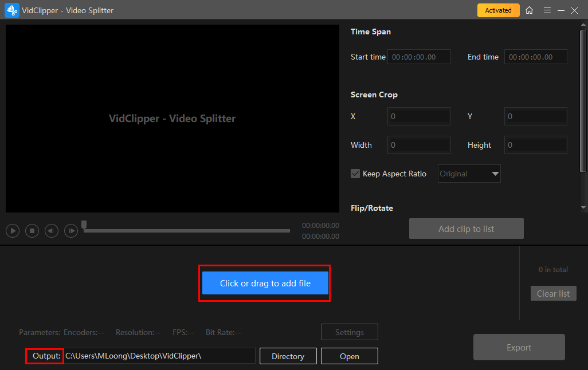Toggle the Keep Aspect Ratio checkbox
Viewport: 588px width, 370px height.
(x=355, y=174)
